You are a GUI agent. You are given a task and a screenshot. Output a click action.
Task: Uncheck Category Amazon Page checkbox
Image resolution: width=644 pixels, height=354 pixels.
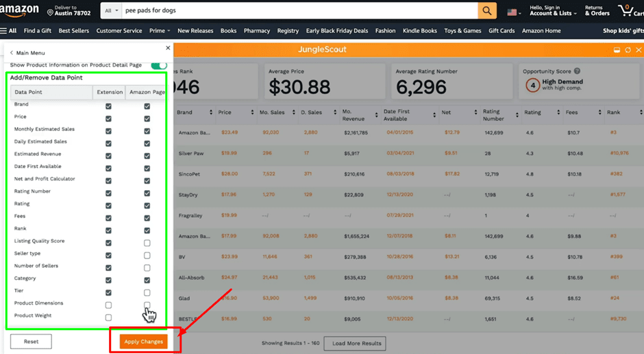(x=147, y=280)
